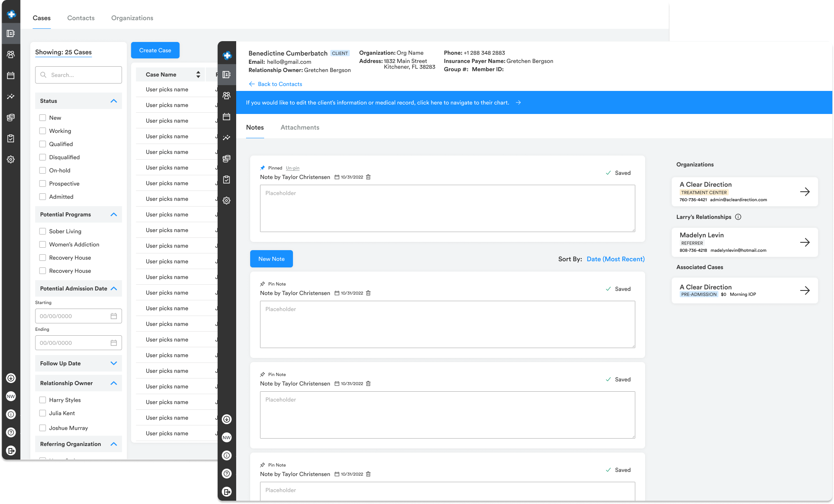
Task: Click the settings gear in the front sidebar
Action: 226,200
